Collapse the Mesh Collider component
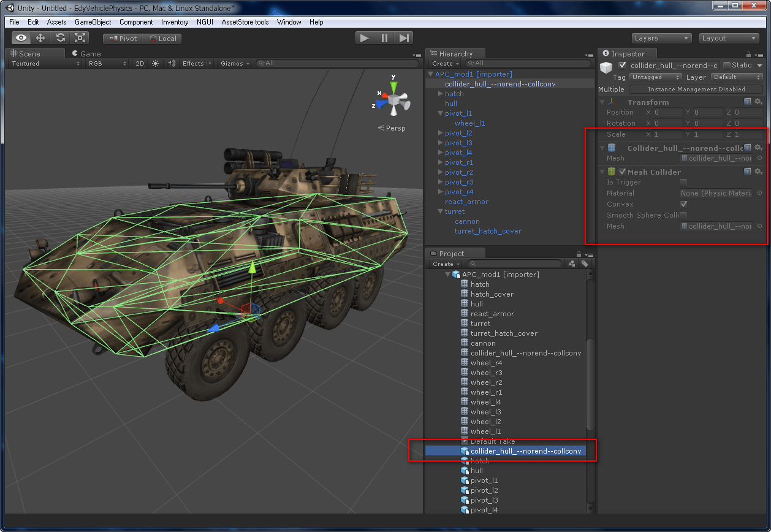 [x=602, y=172]
